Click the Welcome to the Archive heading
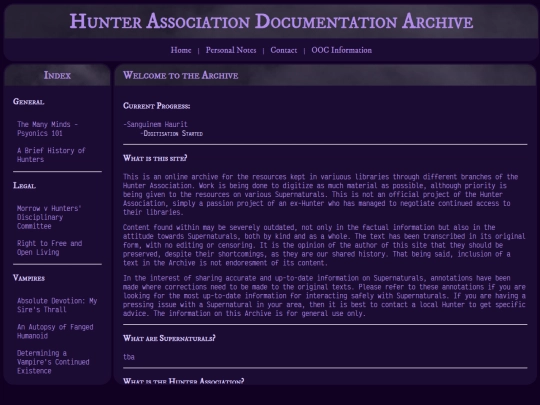The height and width of the screenshot is (405, 540). tap(180, 75)
